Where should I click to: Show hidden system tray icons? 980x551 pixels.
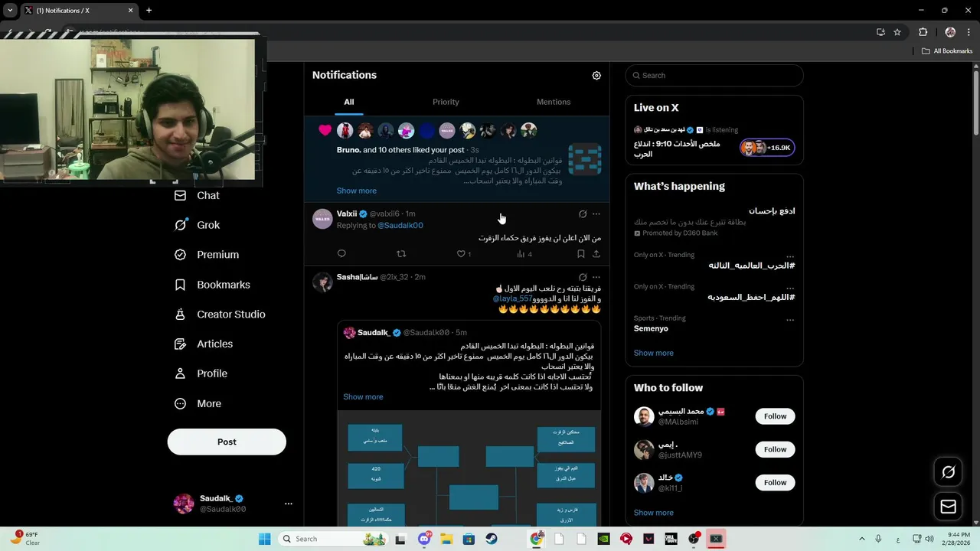(861, 539)
